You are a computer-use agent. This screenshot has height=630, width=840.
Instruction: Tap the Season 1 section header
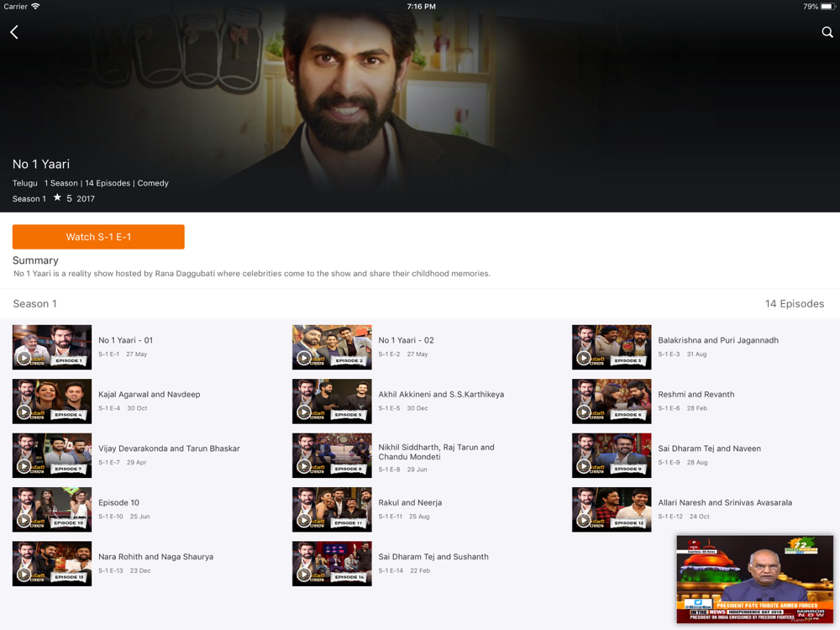pyautogui.click(x=34, y=304)
